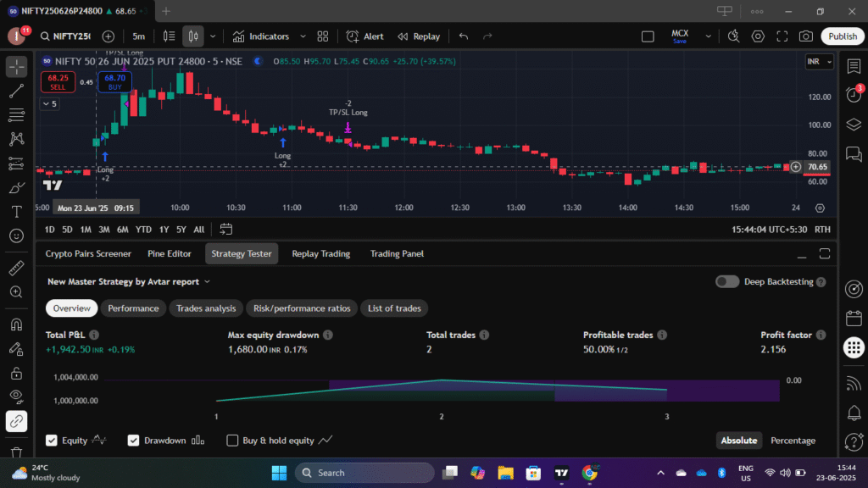Expand the Indicators favorites dropdown arrow
This screenshot has height=488, width=868.
(x=303, y=36)
